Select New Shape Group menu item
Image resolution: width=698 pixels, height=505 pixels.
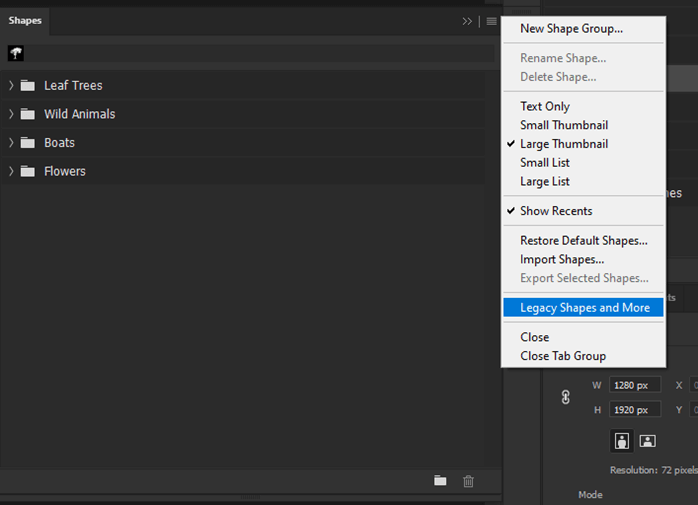pyautogui.click(x=571, y=29)
